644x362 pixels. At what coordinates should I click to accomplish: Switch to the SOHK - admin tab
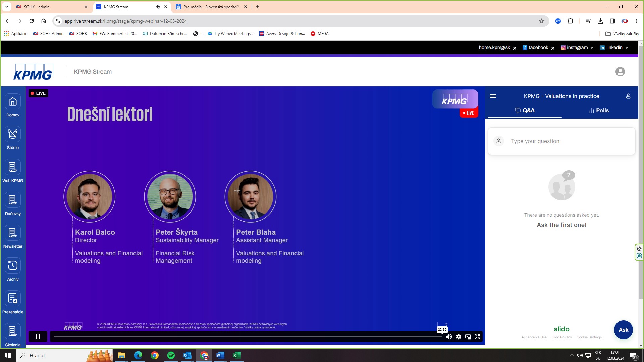[51, 7]
